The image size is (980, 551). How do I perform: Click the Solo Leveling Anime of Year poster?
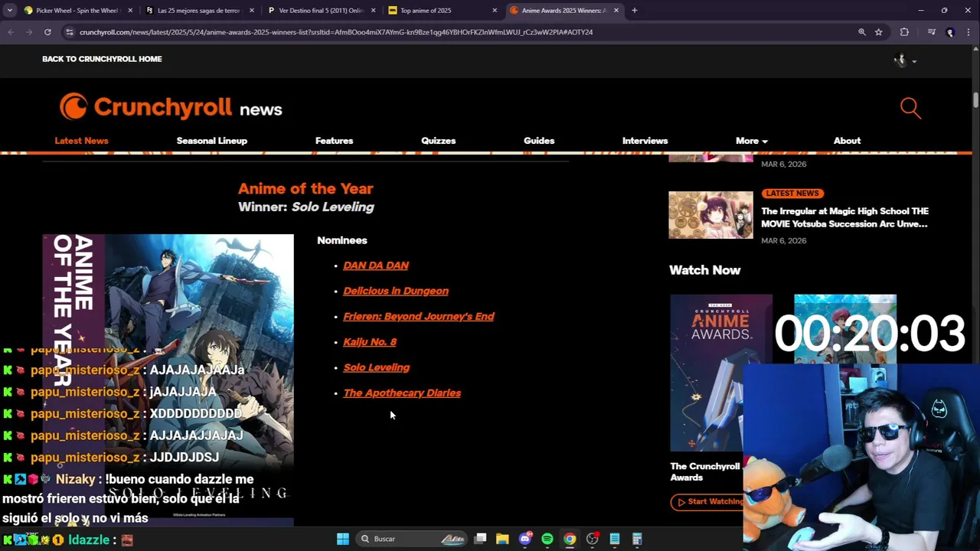(168, 380)
